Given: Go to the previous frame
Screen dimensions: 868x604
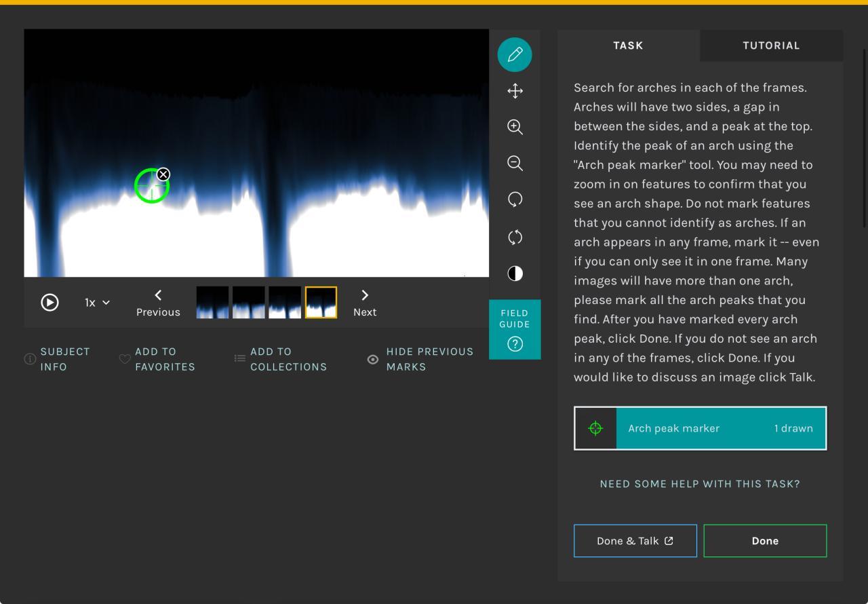Looking at the screenshot, I should (158, 303).
